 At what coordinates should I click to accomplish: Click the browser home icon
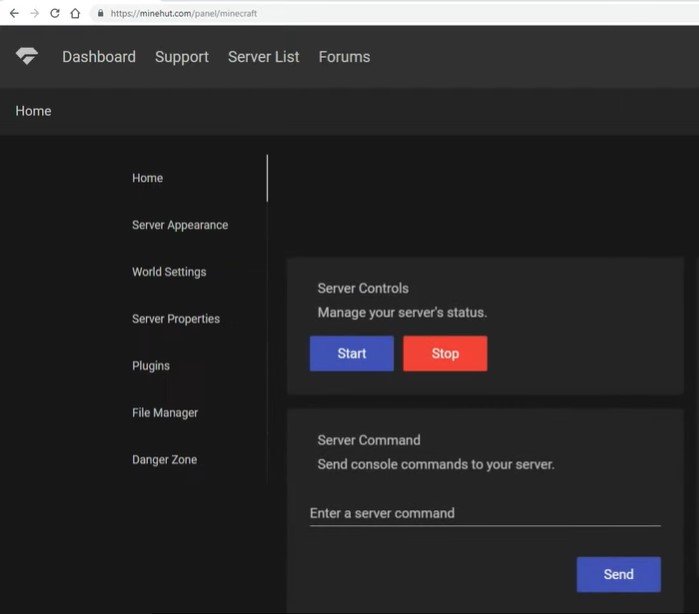[75, 13]
